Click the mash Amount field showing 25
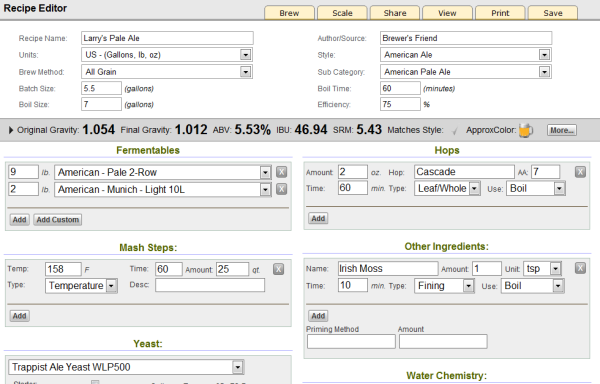The width and height of the screenshot is (600, 384). pos(232,269)
